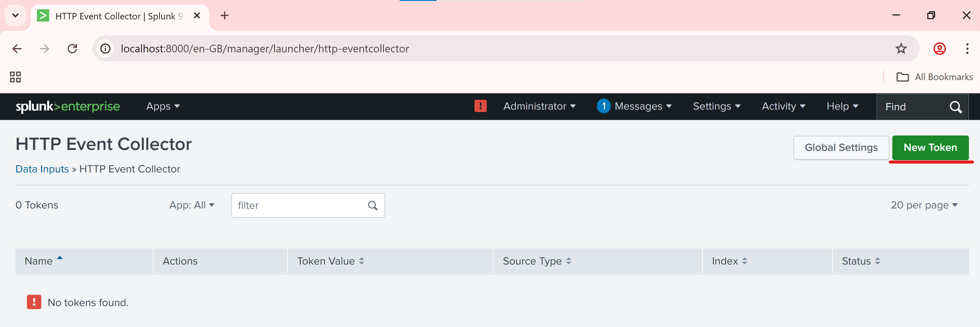Viewport: 980px width, 327px height.
Task: Focus the token filter input
Action: click(308, 206)
